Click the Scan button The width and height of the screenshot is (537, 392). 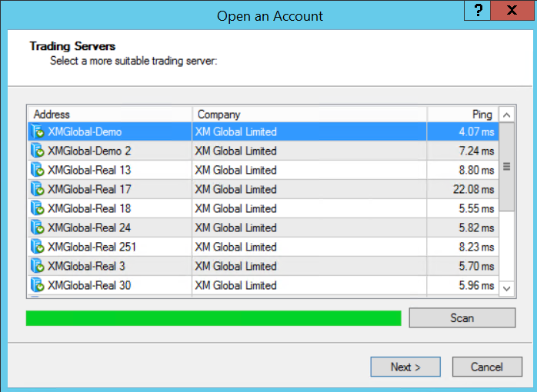(462, 317)
